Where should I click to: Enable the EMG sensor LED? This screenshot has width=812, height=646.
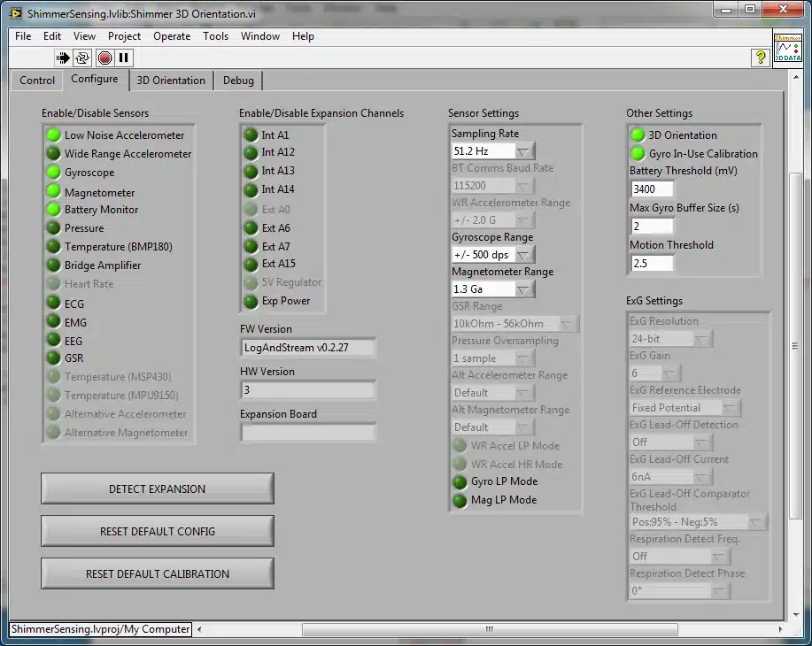[53, 321]
